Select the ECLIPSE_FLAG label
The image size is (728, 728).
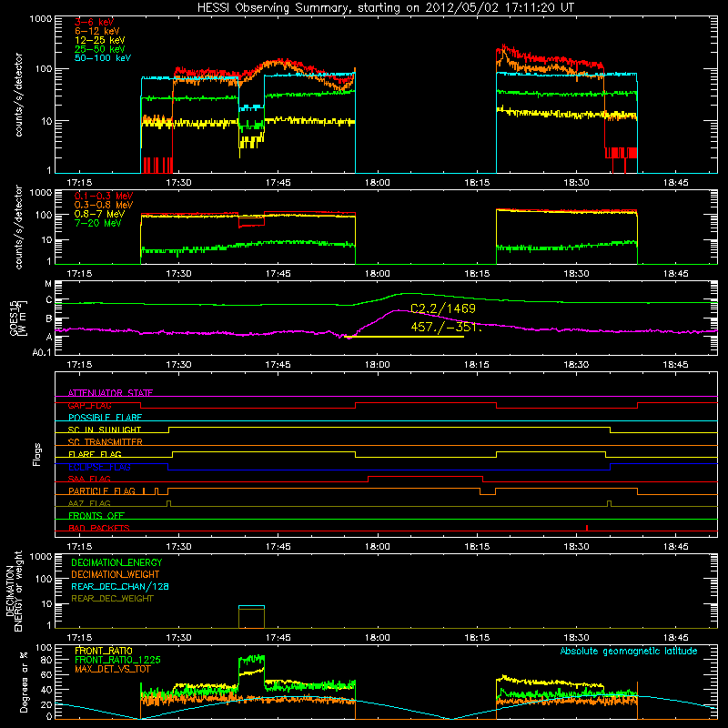coord(99,467)
